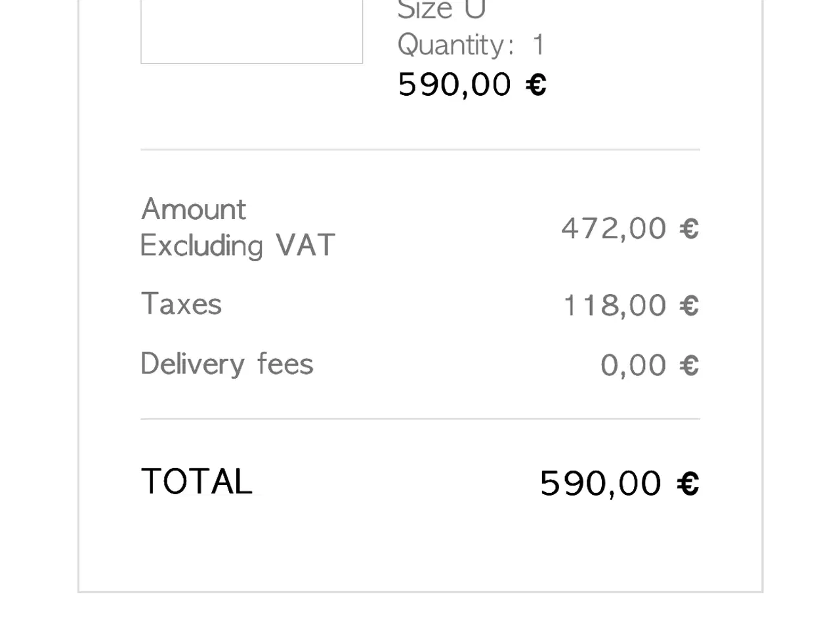The image size is (840, 630).
Task: Select the 472,00 amount value
Action: pyautogui.click(x=614, y=229)
